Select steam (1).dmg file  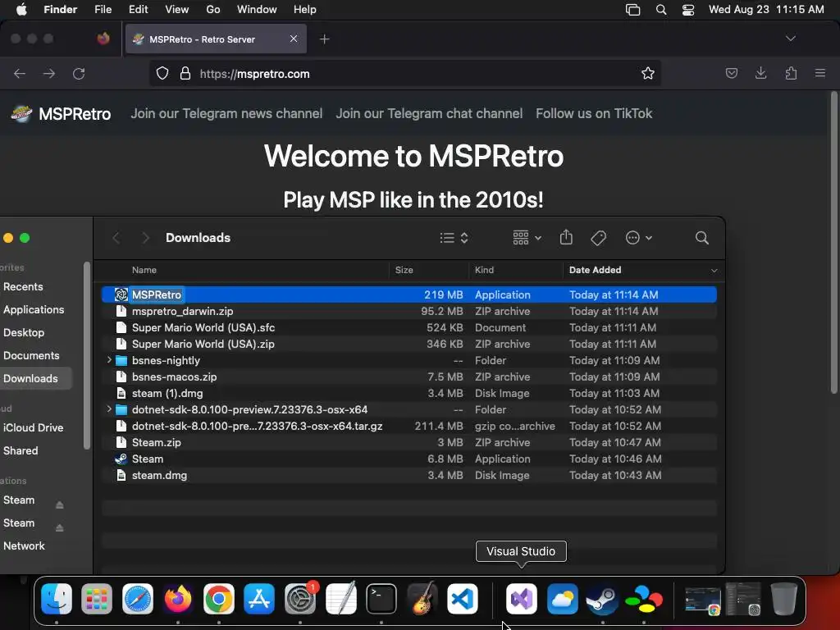click(409, 393)
